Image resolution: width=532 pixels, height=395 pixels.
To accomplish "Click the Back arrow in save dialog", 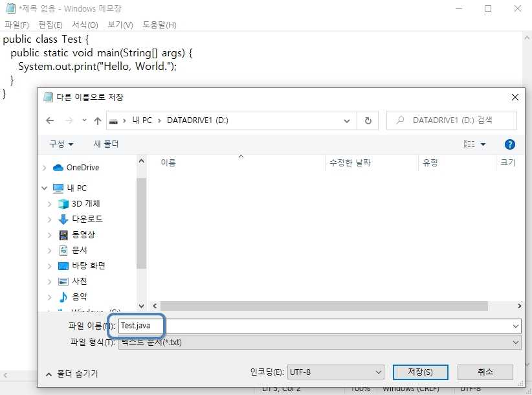I will click(50, 120).
